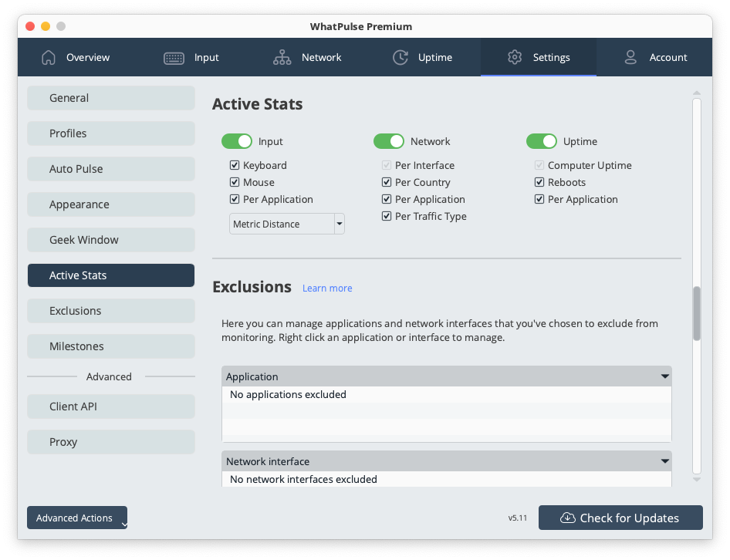This screenshot has height=560, width=730.
Task: Click the keyboard icon for Input stats
Action: pos(173,57)
